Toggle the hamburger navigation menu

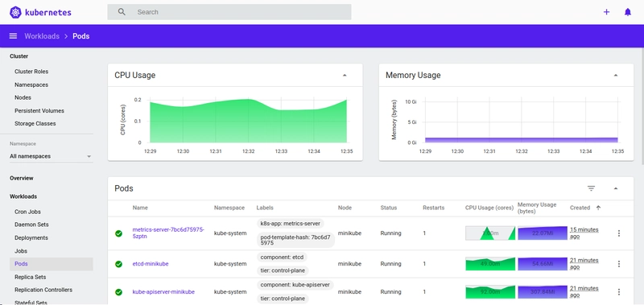[x=13, y=36]
